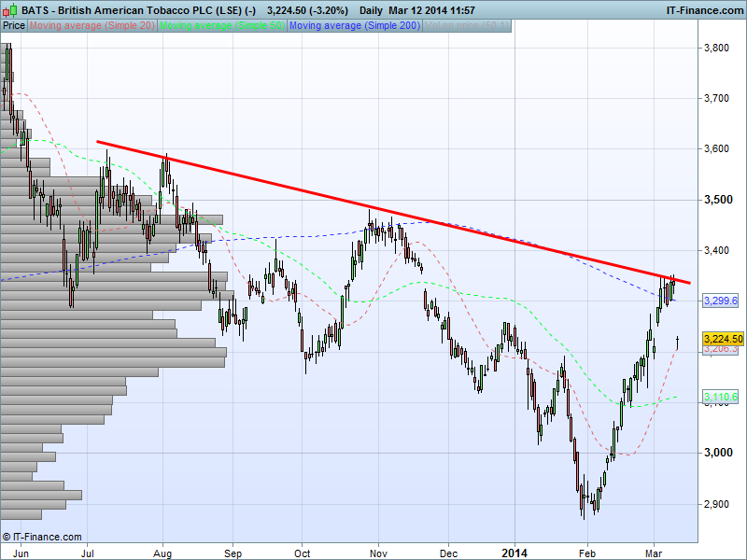The width and height of the screenshot is (747, 560).
Task: Click the Feb marker on time axis
Action: [586, 553]
